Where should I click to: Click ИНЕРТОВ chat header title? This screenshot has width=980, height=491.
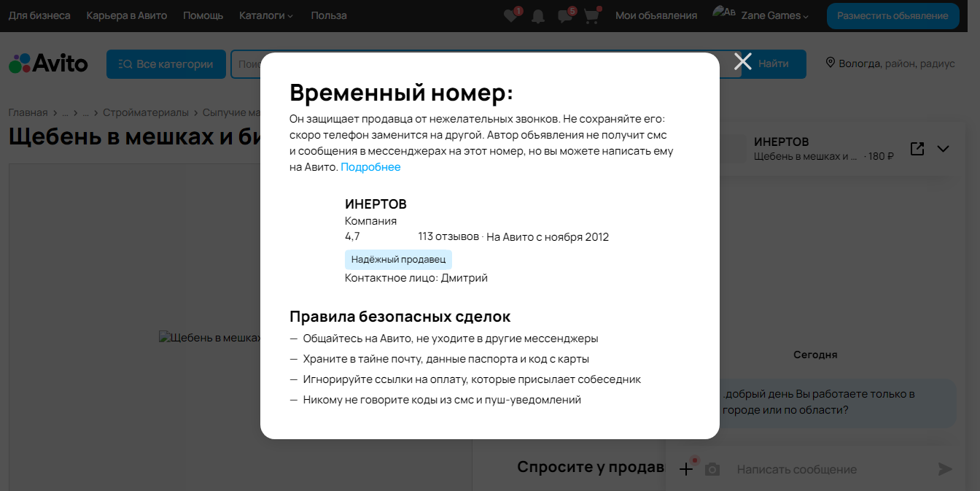pos(782,142)
